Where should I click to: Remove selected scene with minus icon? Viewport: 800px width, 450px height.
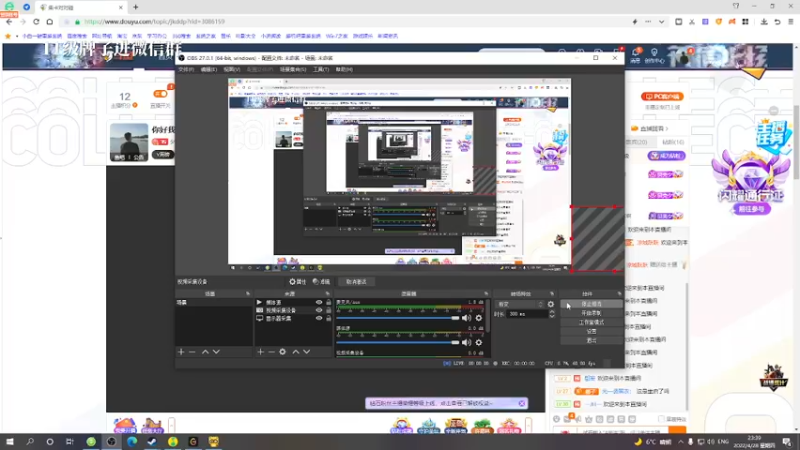pyautogui.click(x=192, y=352)
